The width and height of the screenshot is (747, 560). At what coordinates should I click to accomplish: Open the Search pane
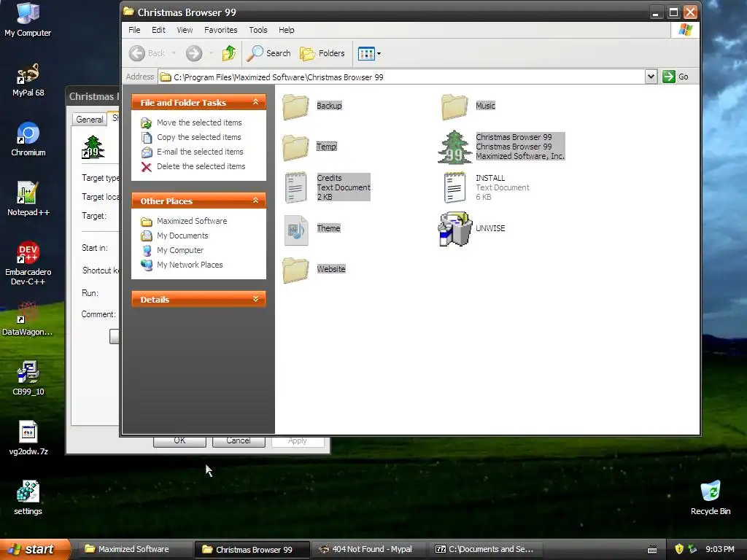tap(268, 53)
